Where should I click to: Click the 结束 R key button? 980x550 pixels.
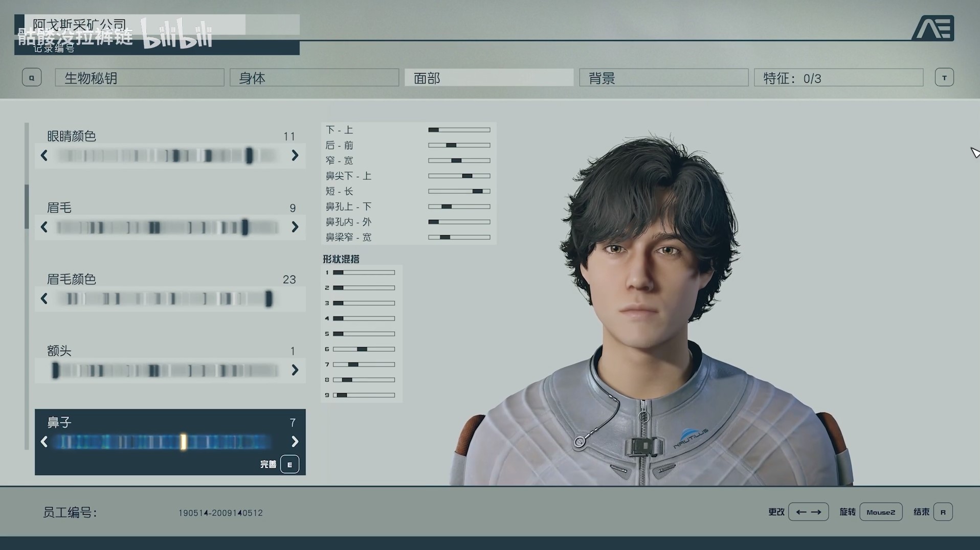[943, 512]
